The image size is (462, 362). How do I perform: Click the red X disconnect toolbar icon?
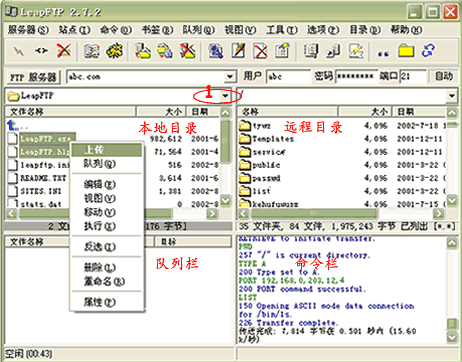(x=63, y=51)
